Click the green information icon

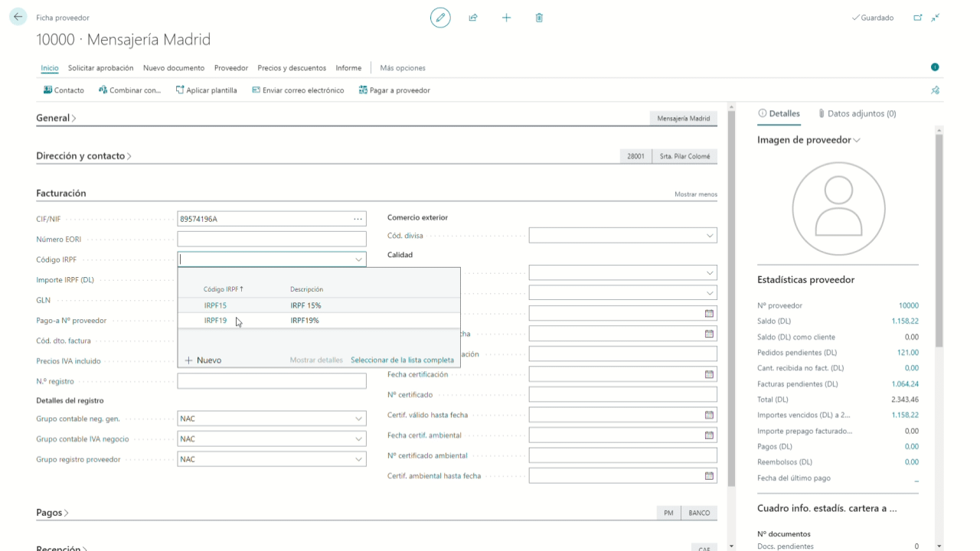coord(935,67)
